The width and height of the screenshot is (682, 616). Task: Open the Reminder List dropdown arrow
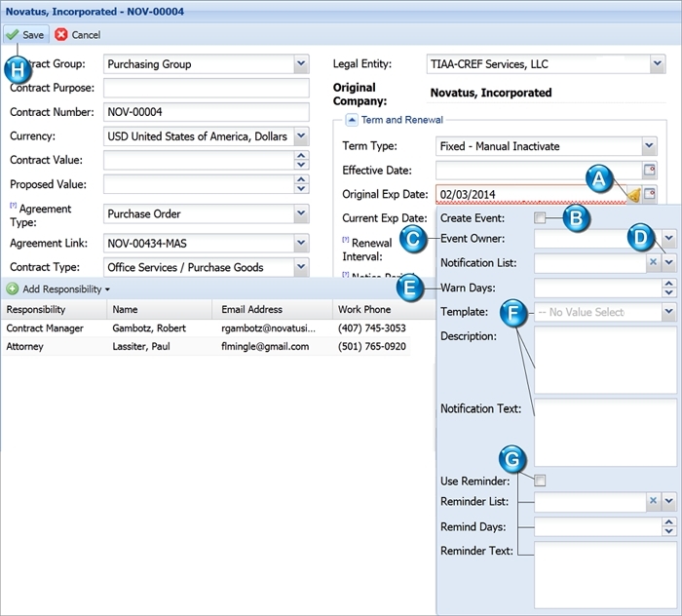[668, 501]
